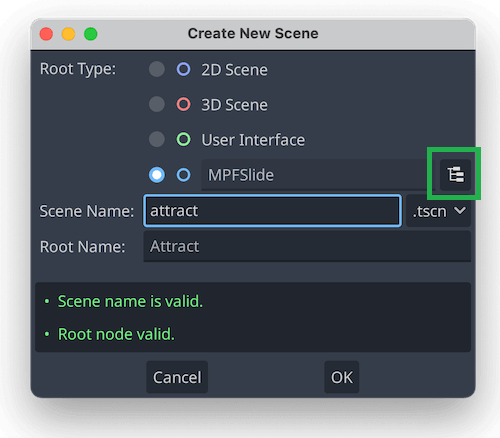Click the green User Interface node icon
The width and height of the screenshot is (500, 438).
[183, 139]
